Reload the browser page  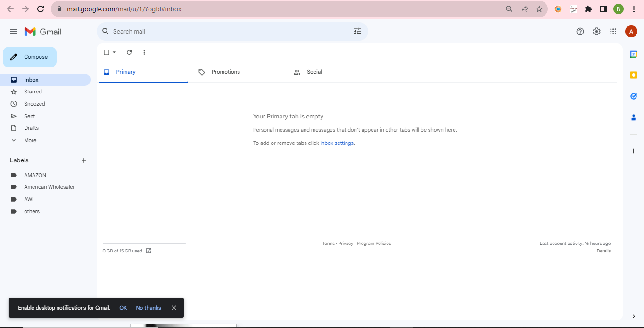point(41,9)
